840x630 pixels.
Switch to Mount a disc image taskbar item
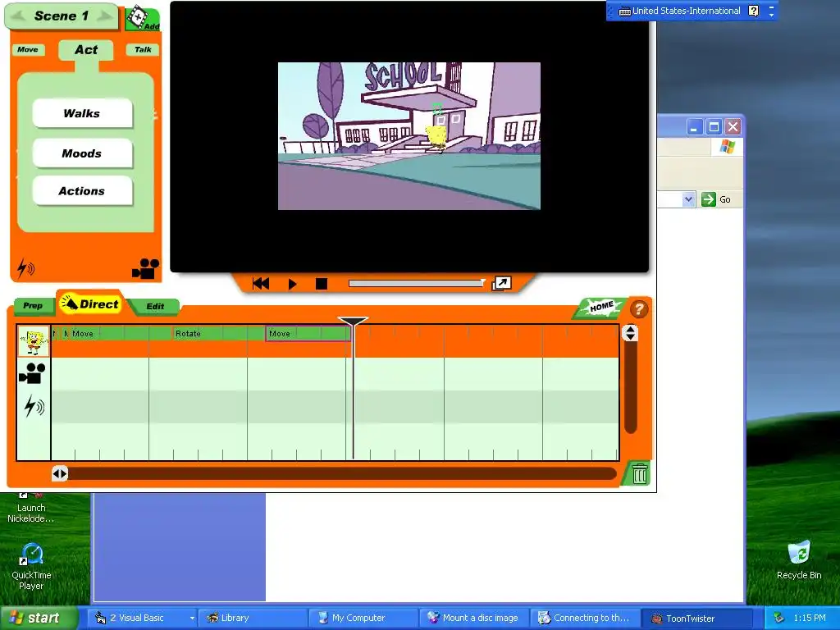(474, 618)
